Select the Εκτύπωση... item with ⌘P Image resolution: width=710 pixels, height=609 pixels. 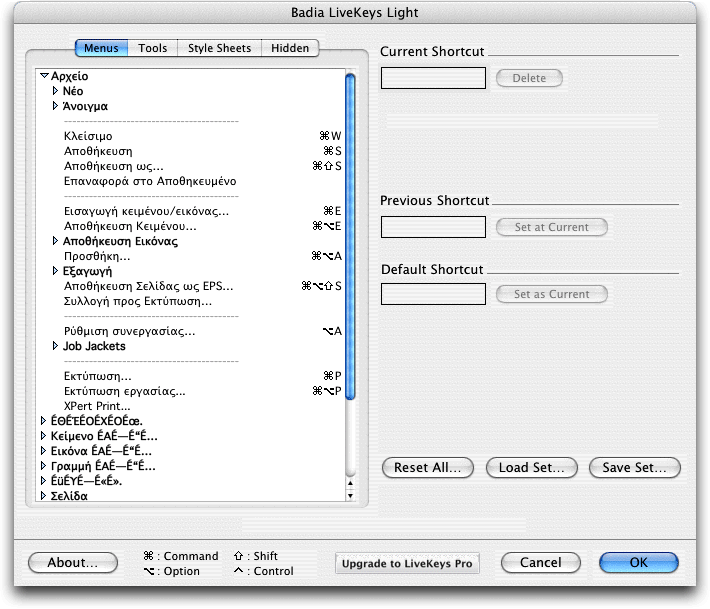click(190, 376)
